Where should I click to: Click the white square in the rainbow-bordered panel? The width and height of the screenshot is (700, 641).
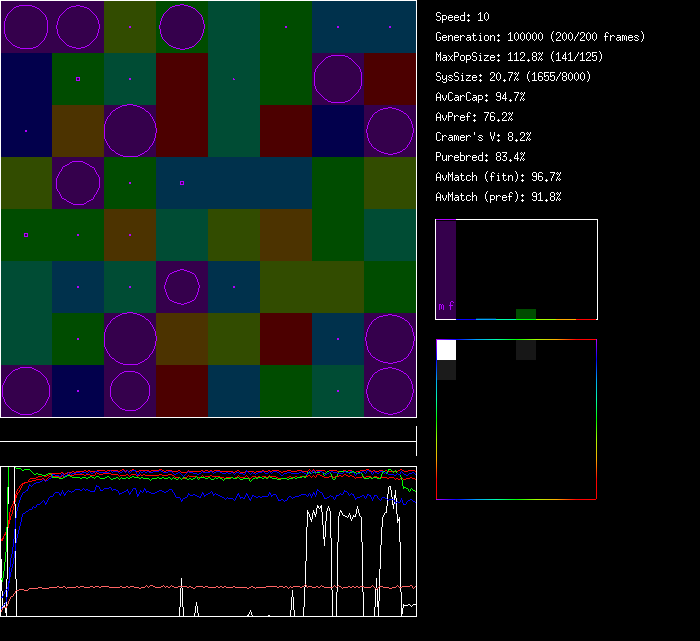point(446,350)
